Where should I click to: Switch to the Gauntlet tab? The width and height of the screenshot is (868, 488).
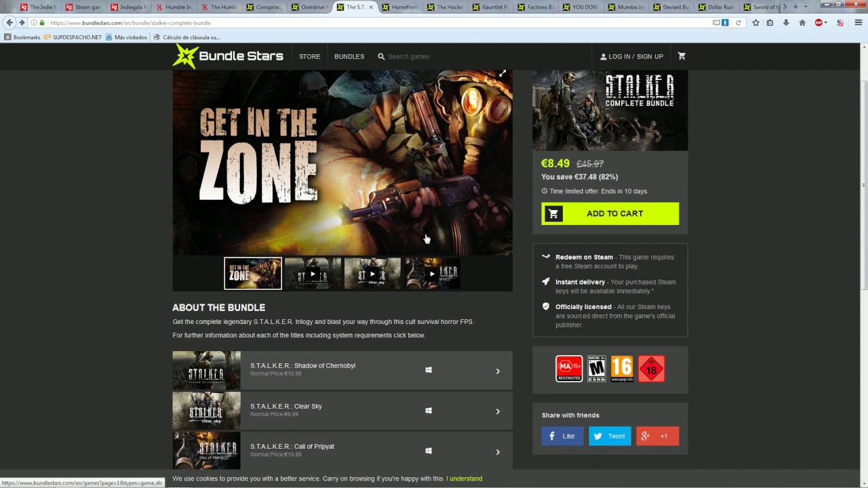(x=490, y=7)
